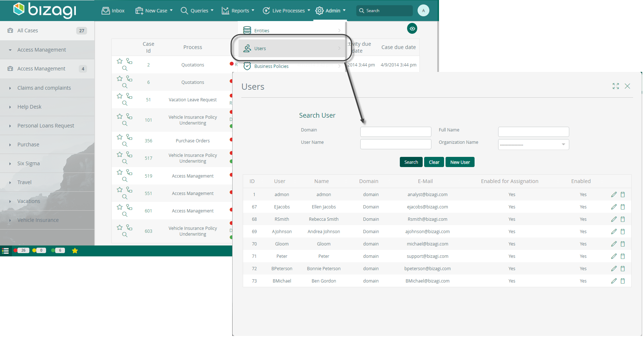644x337 pixels.
Task: Open the New Case dropdown
Action: (x=154, y=11)
